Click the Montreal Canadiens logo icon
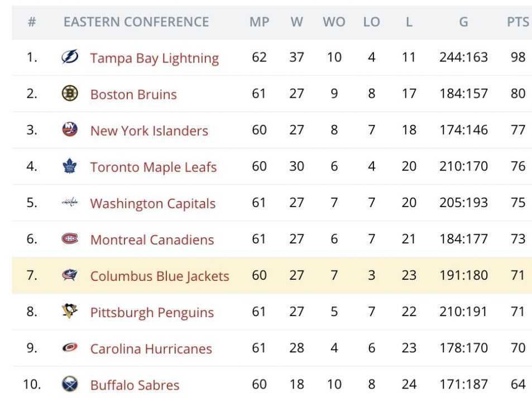This screenshot has height=402, width=532. pos(70,239)
